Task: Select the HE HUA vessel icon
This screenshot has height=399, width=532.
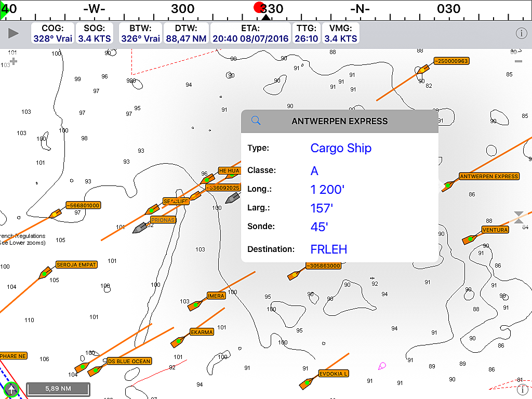Action: click(x=207, y=179)
